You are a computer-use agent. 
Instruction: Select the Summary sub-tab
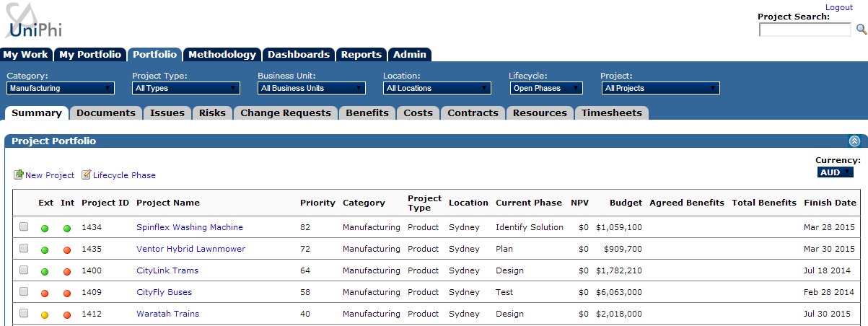[37, 113]
